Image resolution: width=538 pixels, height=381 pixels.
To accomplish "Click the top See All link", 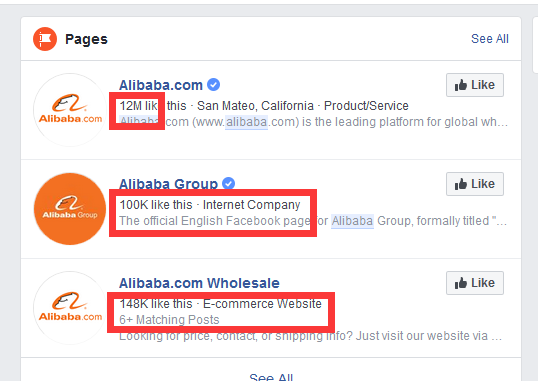I will coord(490,39).
